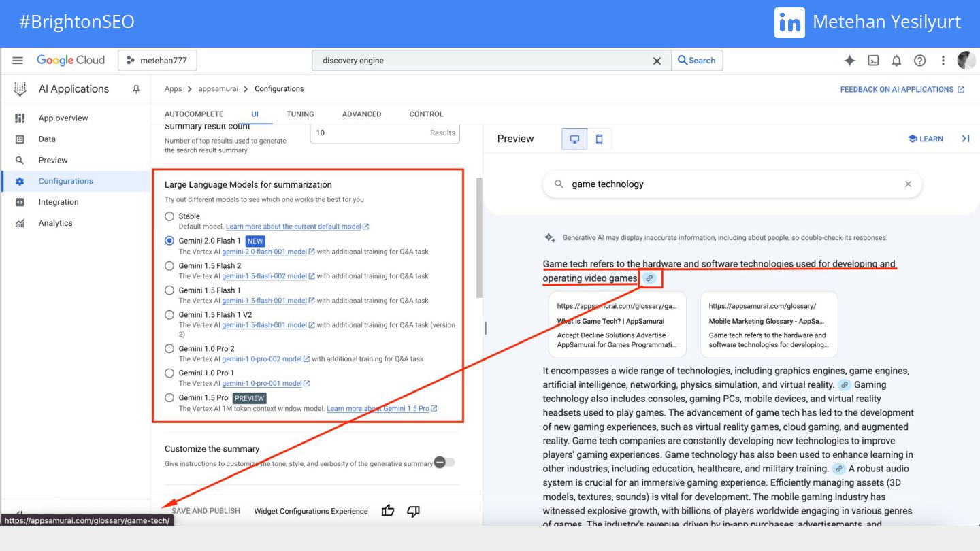Open the Preview sidebar item

click(x=53, y=161)
